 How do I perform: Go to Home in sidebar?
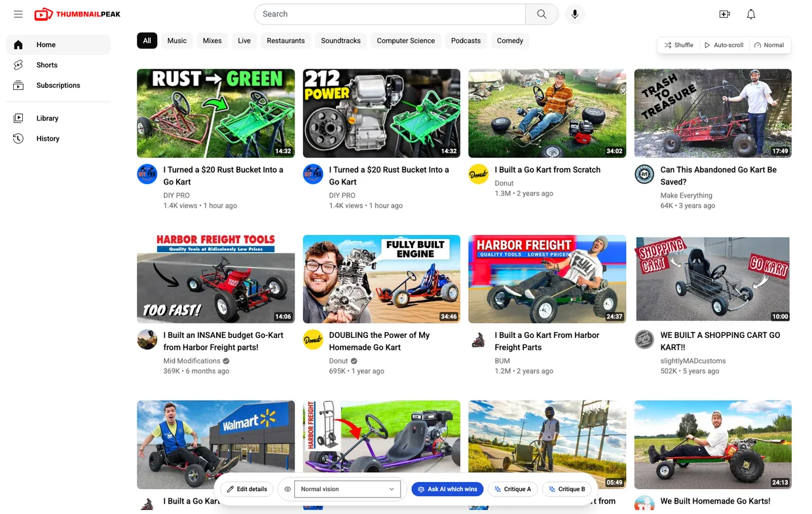click(x=58, y=45)
